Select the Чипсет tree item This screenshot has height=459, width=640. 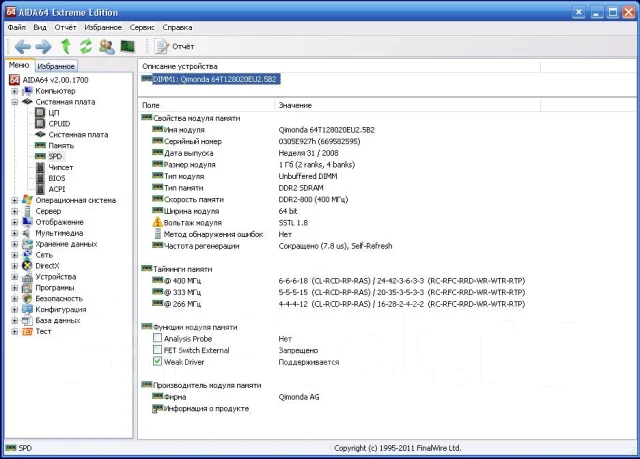coord(61,168)
